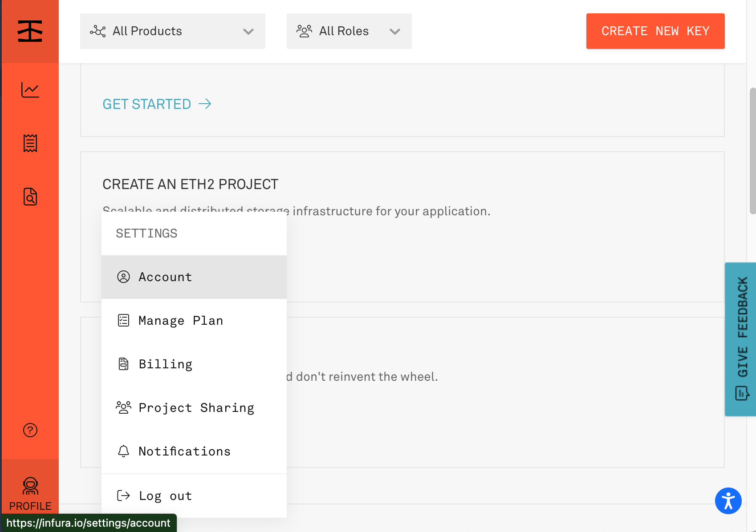Click the checklist icon beside Manage Plan
The height and width of the screenshot is (532, 756).
pos(123,320)
